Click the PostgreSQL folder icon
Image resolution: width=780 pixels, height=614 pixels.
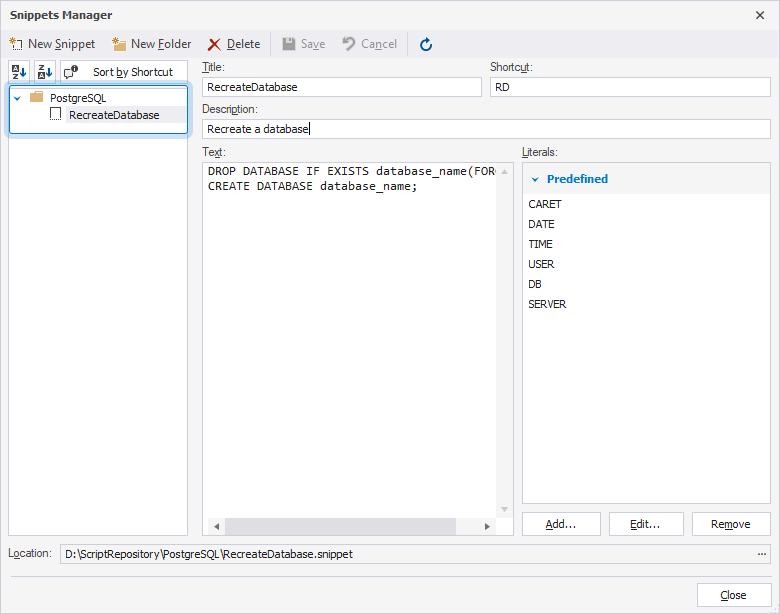[x=37, y=97]
